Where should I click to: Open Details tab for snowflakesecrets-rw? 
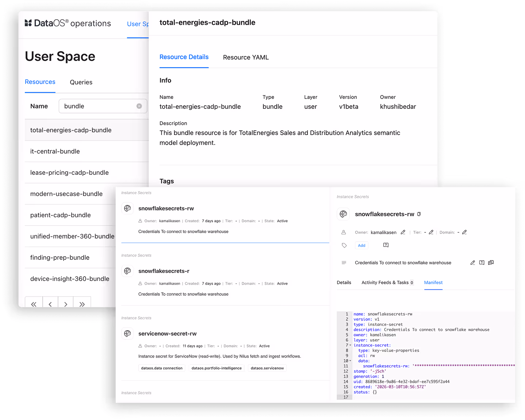344,282
